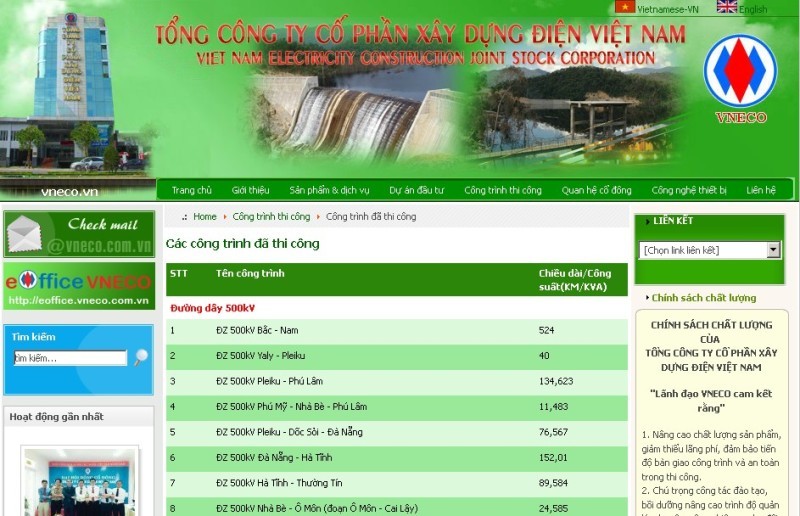Click the Tên công trình column header
This screenshot has height=516, width=800.
(250, 274)
